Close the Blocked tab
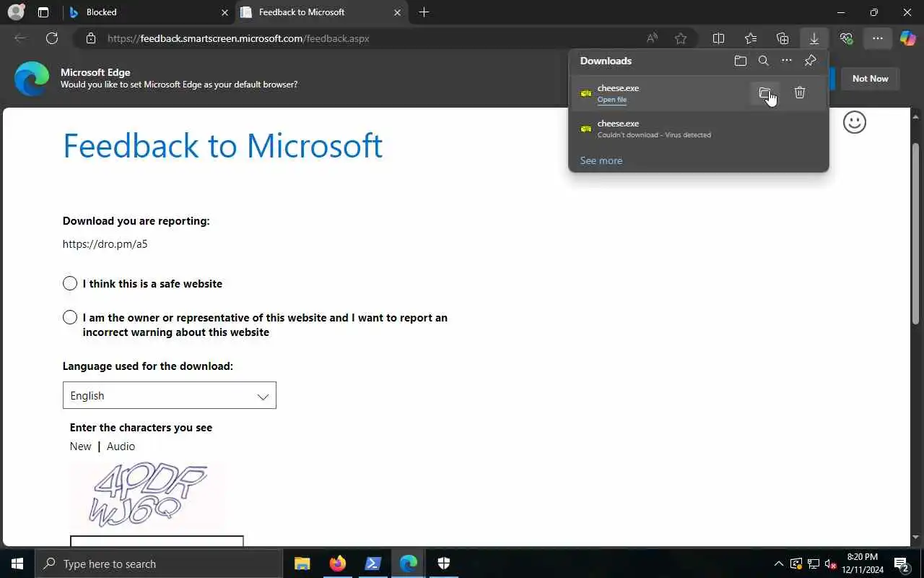The width and height of the screenshot is (924, 578). [225, 12]
